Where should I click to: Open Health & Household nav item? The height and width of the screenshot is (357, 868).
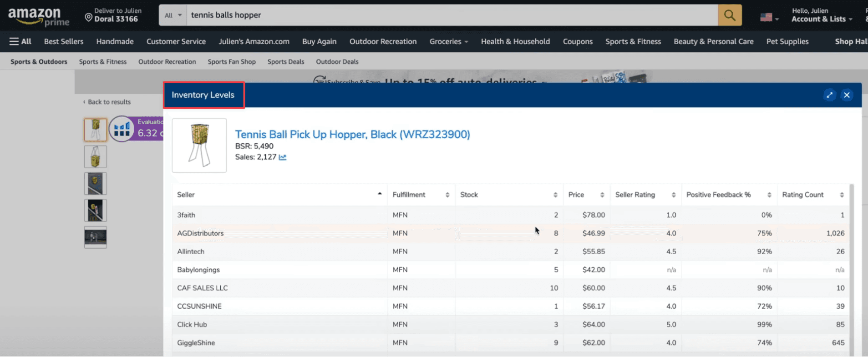point(515,41)
